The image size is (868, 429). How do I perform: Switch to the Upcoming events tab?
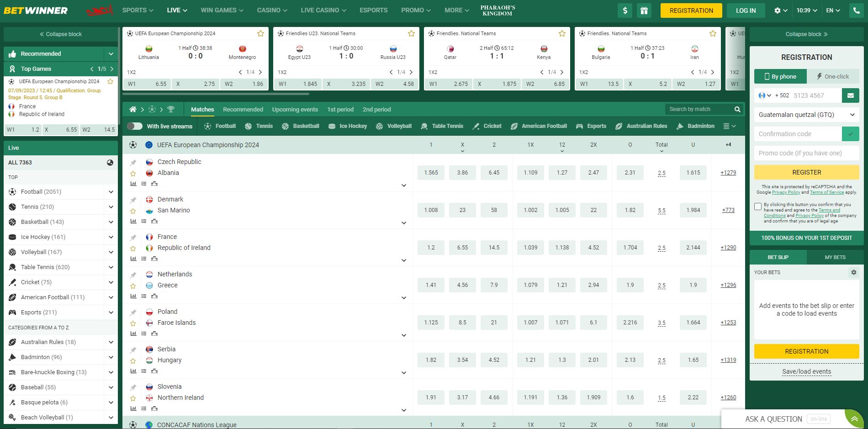point(295,109)
